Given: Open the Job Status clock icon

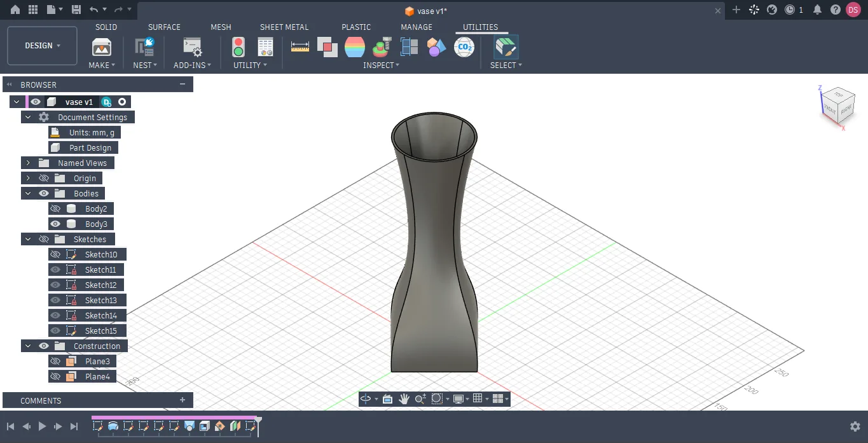Looking at the screenshot, I should (x=790, y=10).
